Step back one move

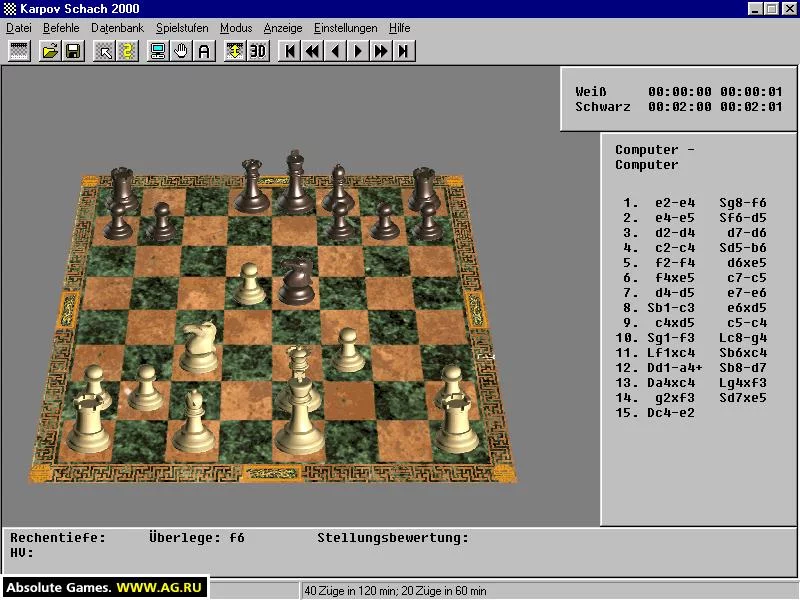tap(335, 51)
